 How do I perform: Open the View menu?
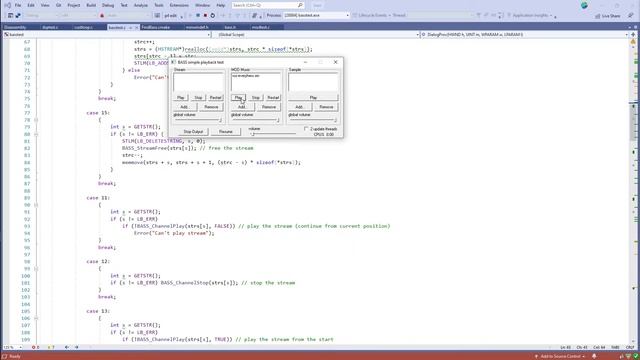point(45,5)
